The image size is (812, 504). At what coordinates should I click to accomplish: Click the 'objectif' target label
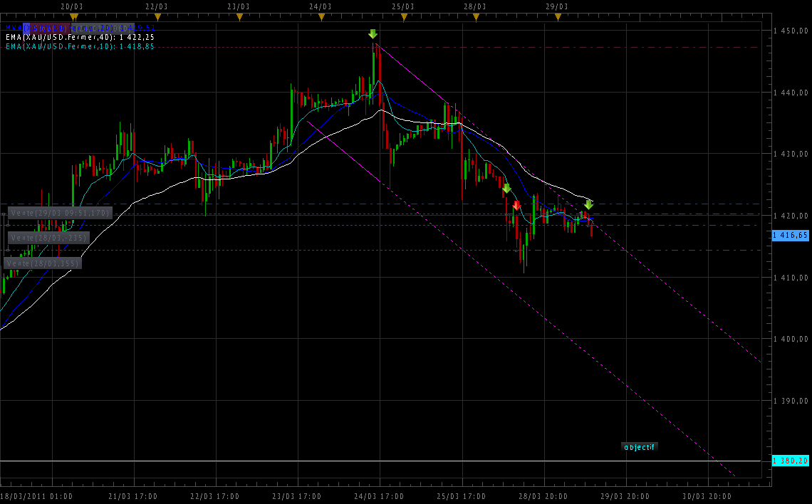click(639, 447)
